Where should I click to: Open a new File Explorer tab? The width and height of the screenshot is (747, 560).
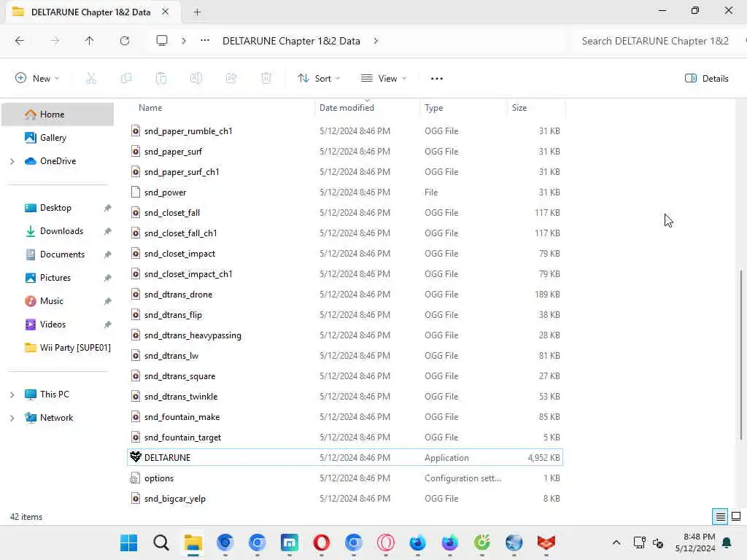tap(197, 12)
